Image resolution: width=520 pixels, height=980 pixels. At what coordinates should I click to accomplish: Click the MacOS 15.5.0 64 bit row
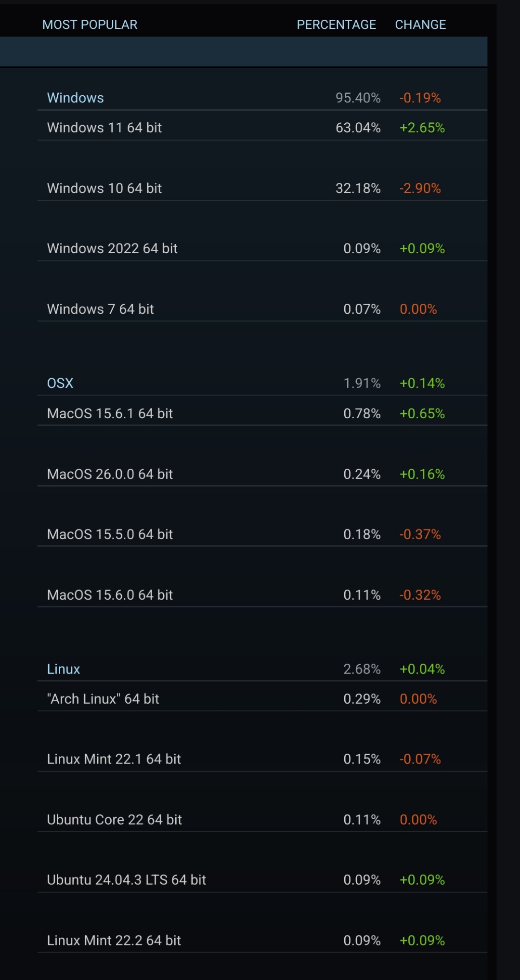pyautogui.click(x=110, y=534)
